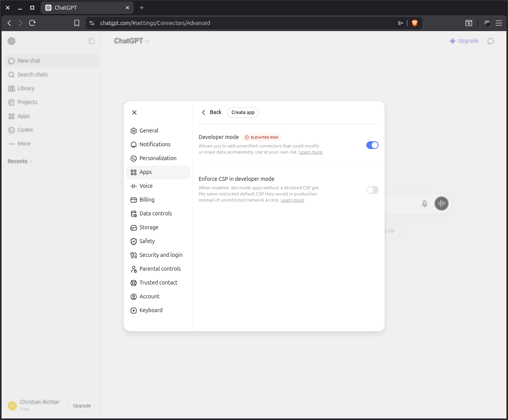
Task: Select the Data controls settings tab
Action: (158, 214)
